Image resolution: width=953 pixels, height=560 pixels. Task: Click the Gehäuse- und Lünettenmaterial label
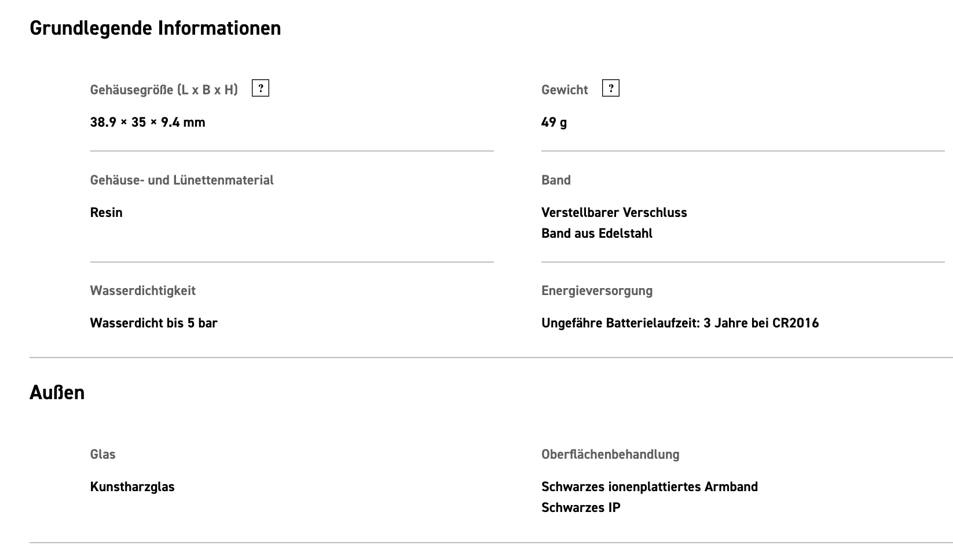click(x=182, y=180)
